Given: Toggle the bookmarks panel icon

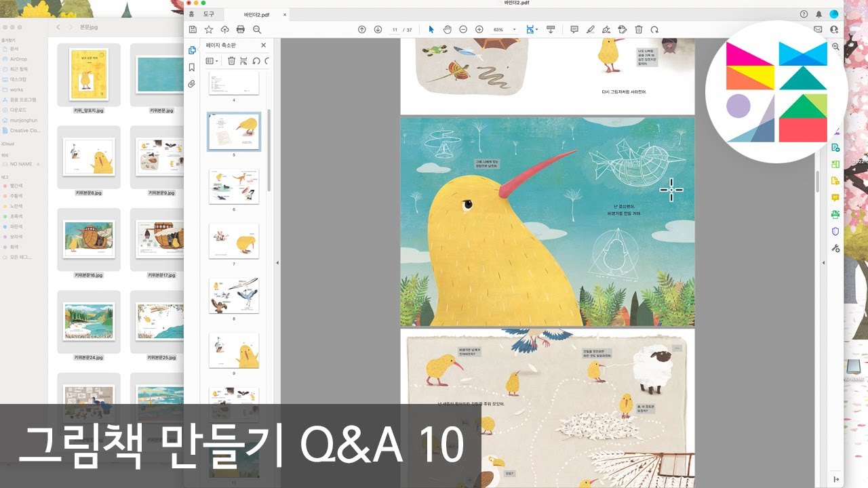Looking at the screenshot, I should 192,67.
